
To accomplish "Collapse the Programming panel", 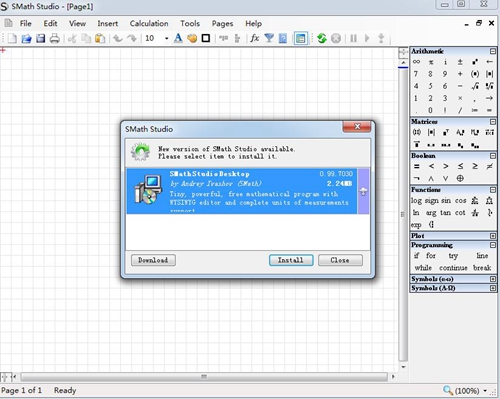I will [493, 245].
